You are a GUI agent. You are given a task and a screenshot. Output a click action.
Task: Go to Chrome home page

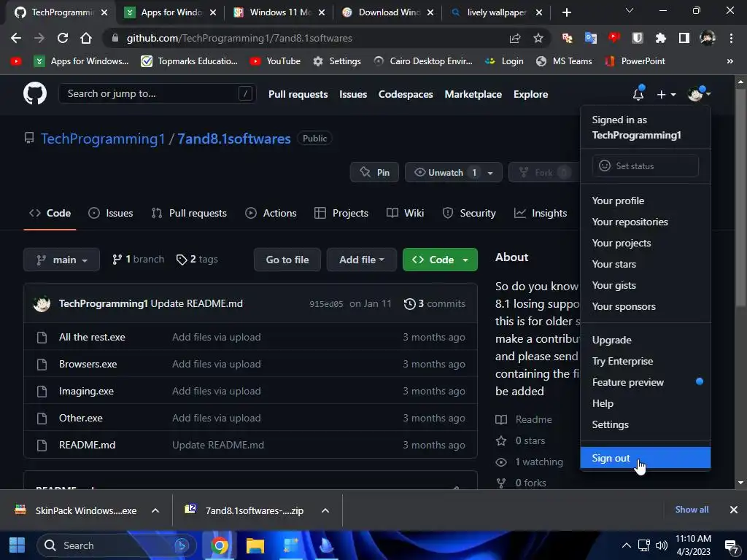[86, 38]
